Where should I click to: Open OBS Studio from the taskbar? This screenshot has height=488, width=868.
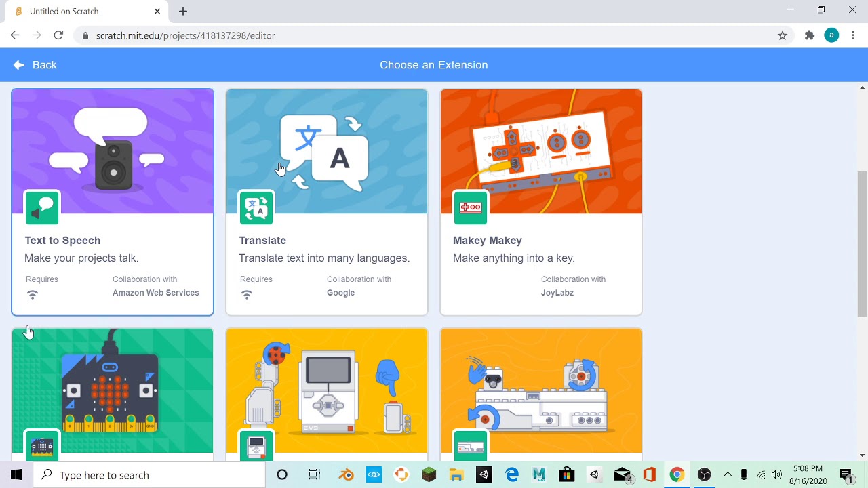(x=704, y=475)
